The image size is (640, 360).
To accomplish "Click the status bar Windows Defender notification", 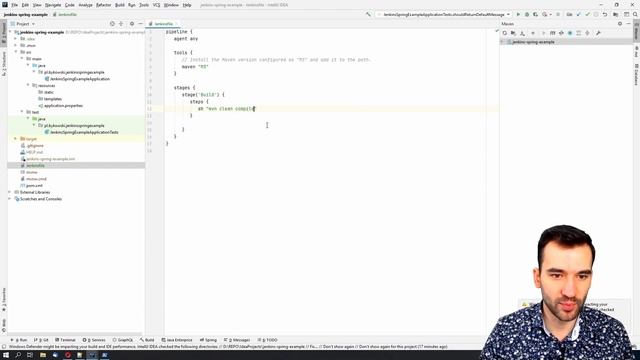I will tap(228, 347).
